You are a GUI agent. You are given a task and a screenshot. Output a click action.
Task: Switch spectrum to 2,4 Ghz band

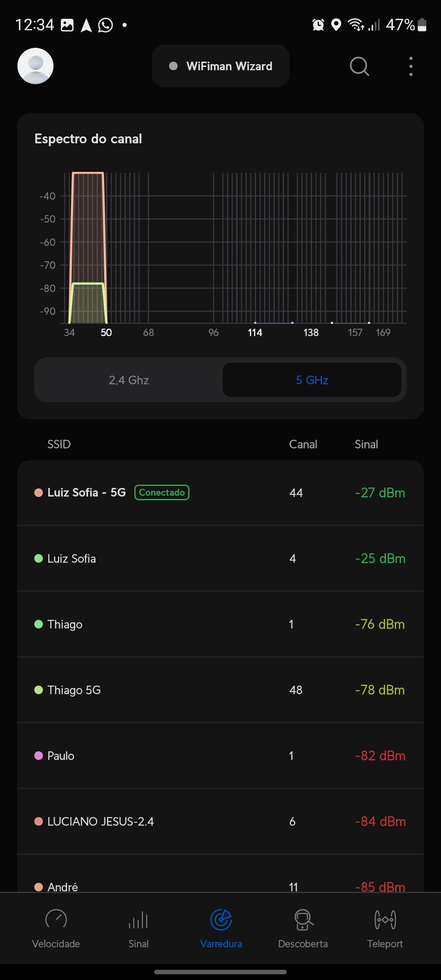[129, 380]
